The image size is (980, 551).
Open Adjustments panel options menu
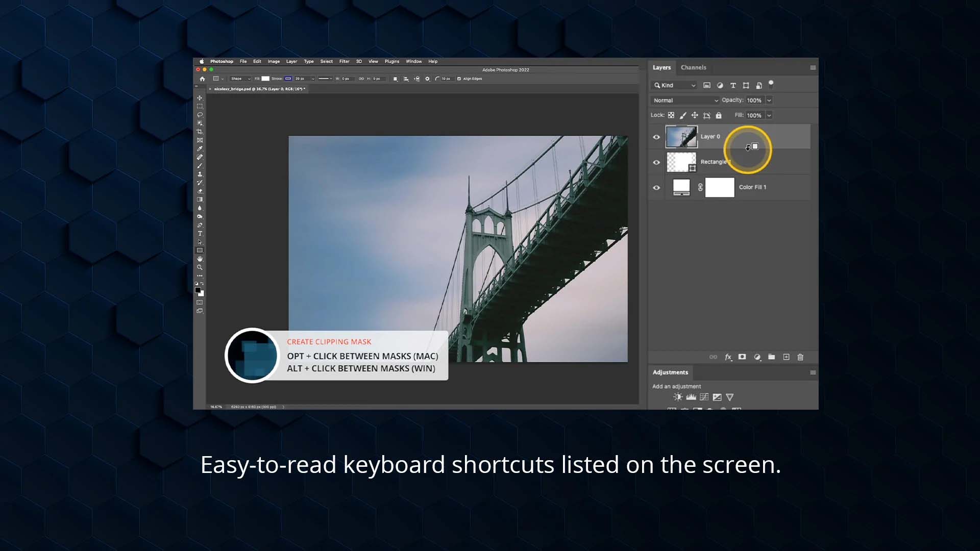pyautogui.click(x=813, y=372)
